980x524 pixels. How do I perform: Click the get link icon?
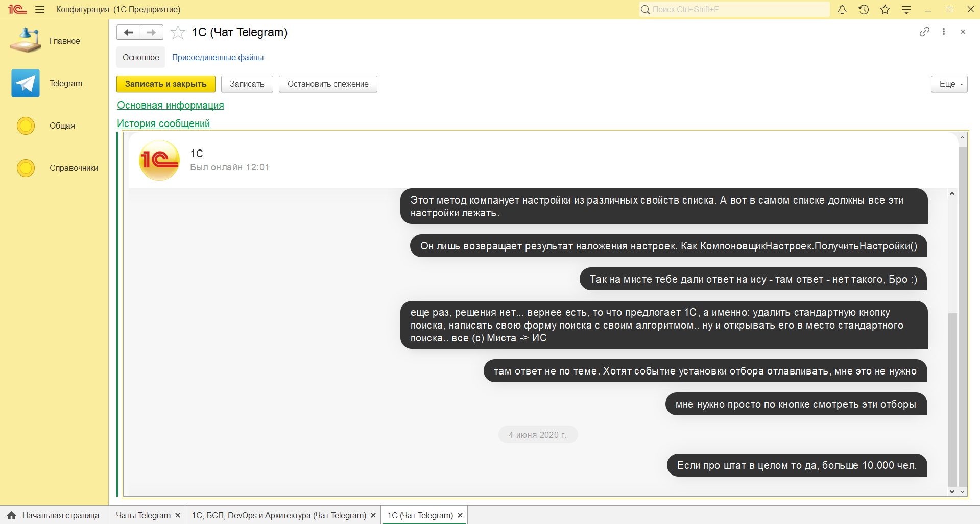coord(924,32)
